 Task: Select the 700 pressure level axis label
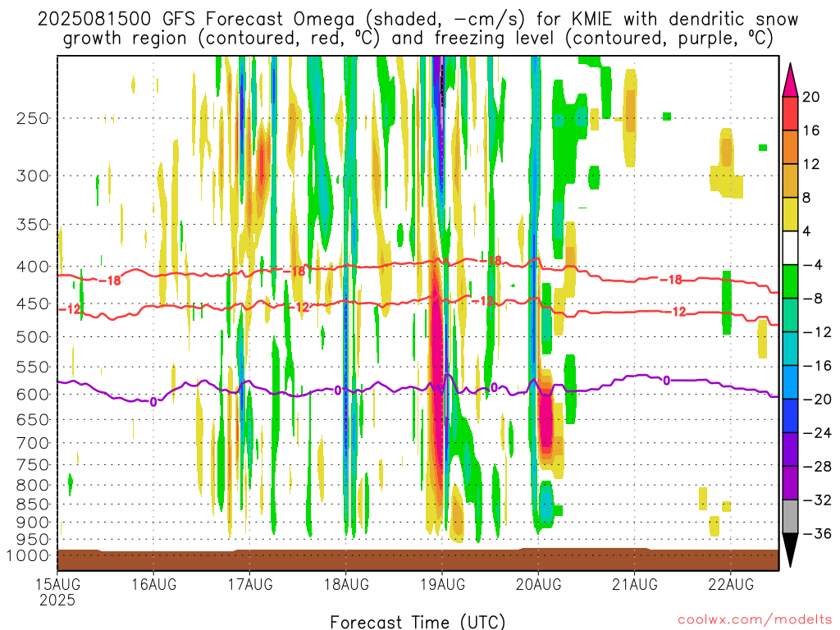click(x=33, y=443)
